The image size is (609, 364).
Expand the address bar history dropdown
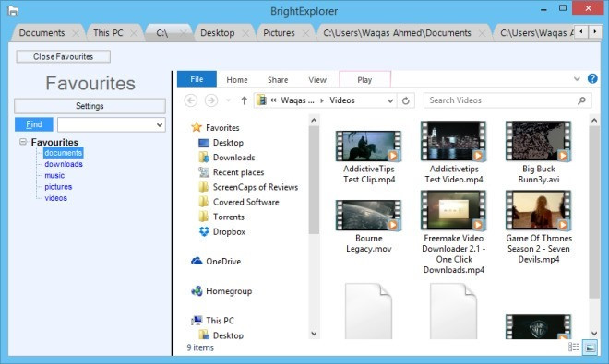click(390, 100)
